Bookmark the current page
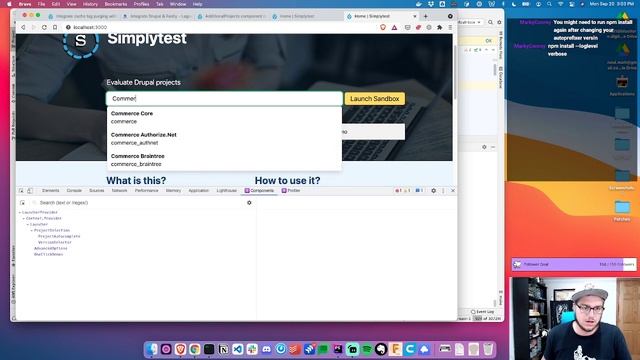Image resolution: width=640 pixels, height=360 pixels. tap(55, 27)
